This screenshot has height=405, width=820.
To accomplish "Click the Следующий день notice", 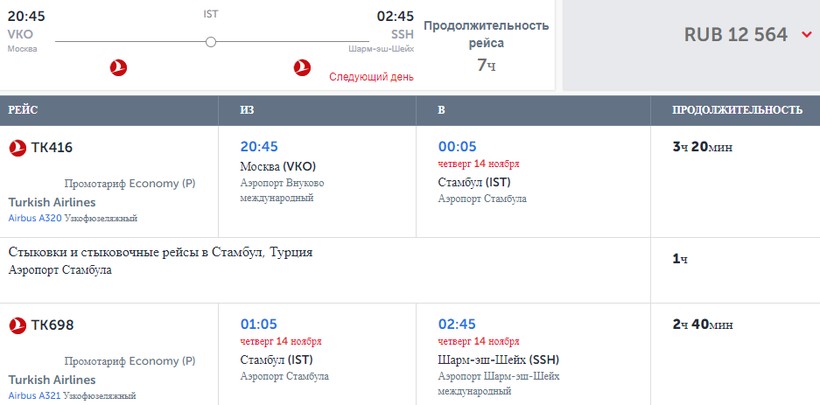I will click(x=371, y=76).
